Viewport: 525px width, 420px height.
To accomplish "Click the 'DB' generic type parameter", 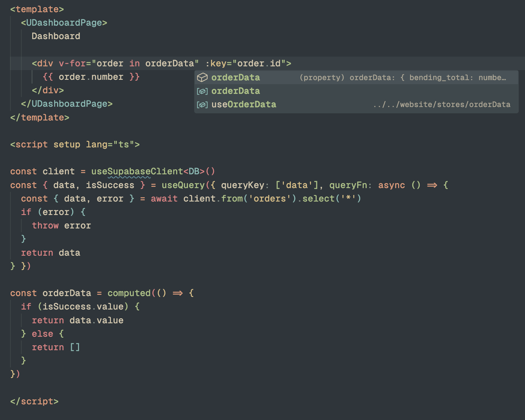I will (194, 172).
